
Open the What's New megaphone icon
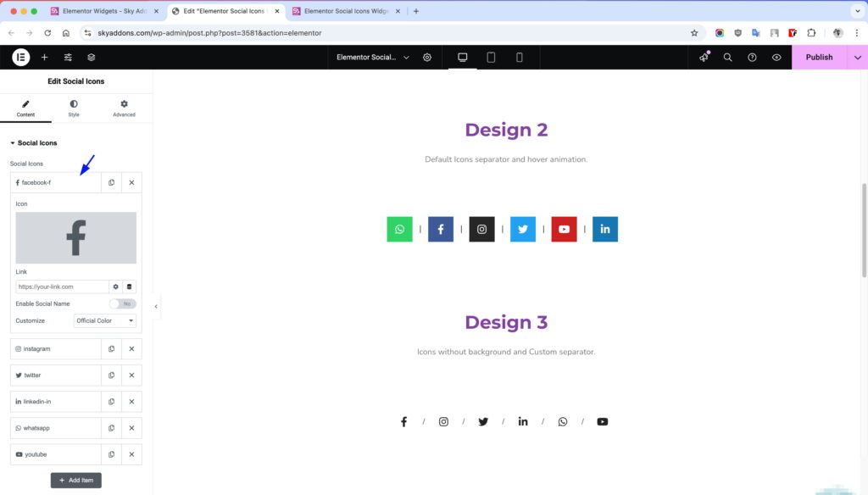coord(704,57)
